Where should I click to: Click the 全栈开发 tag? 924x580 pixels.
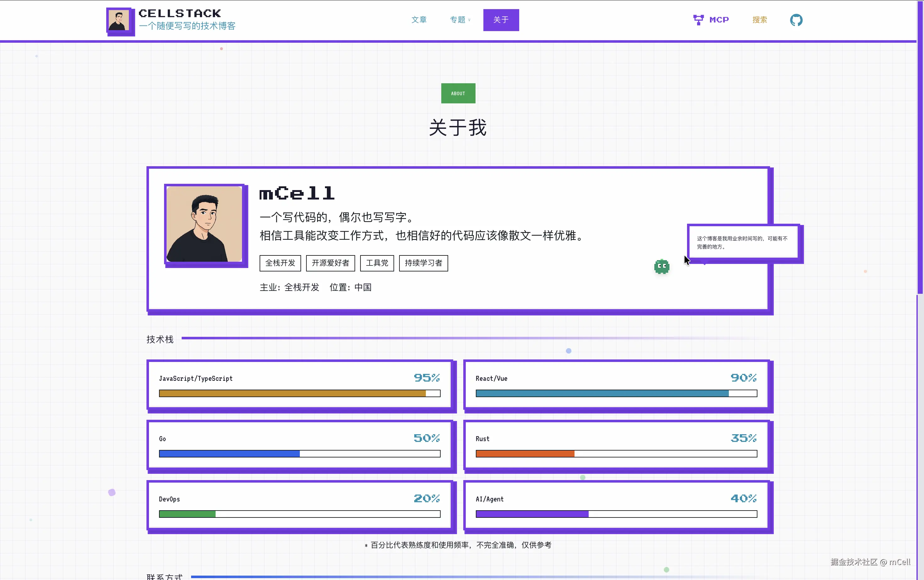tap(280, 263)
